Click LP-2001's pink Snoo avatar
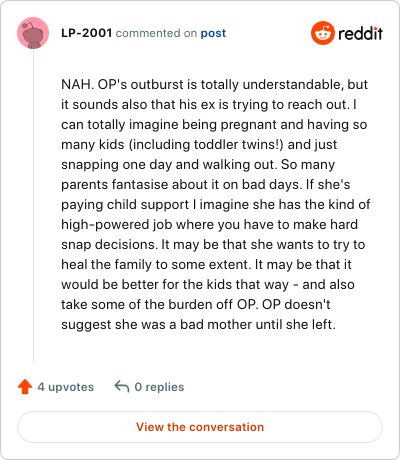Image resolution: width=400 pixels, height=460 pixels. coord(33,33)
